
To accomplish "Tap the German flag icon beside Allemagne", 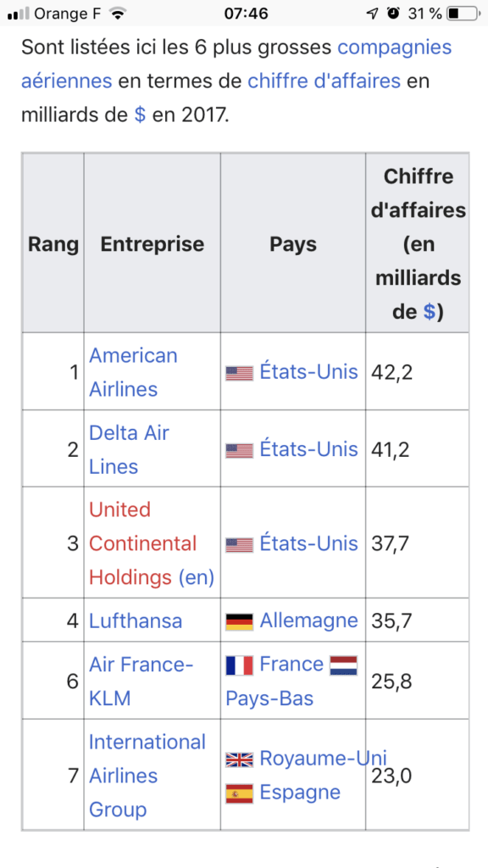I will pos(239,621).
